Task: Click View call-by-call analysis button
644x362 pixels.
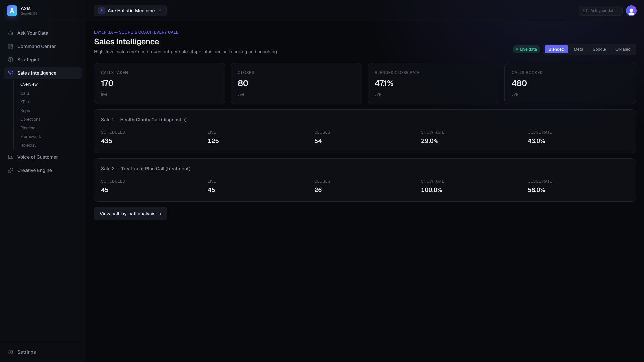Action: [130, 214]
